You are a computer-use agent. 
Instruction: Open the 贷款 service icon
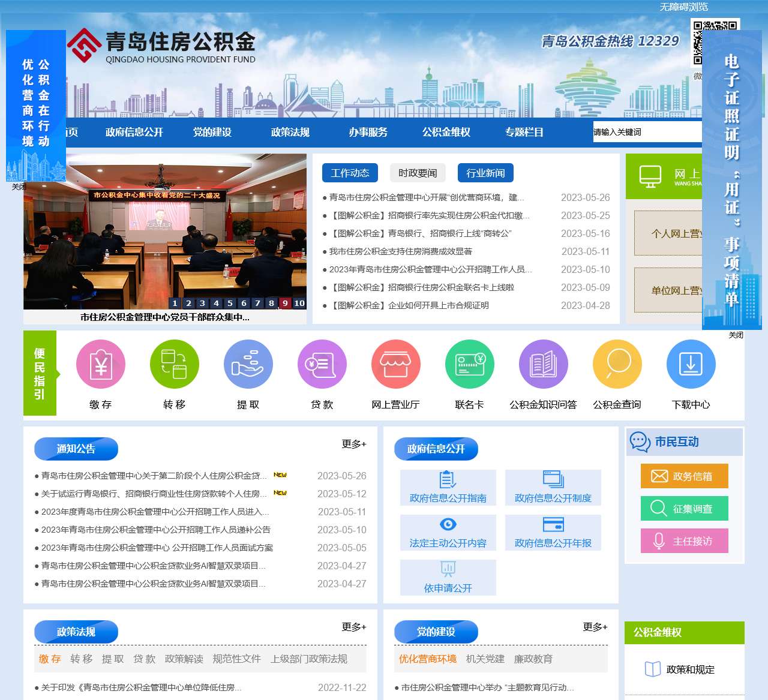[x=322, y=363]
